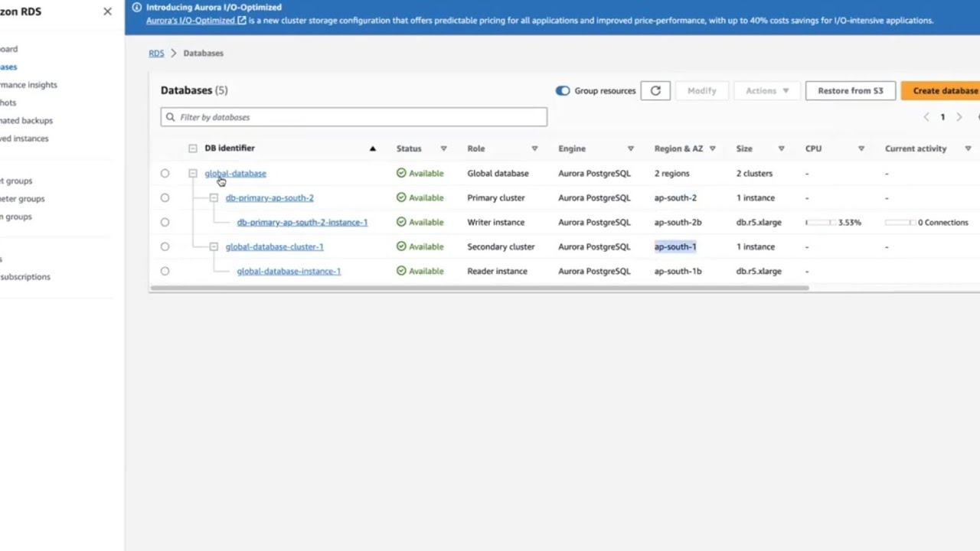Select the radio button for db-primary-ap-south-2
Image resolution: width=980 pixels, height=551 pixels.
[x=165, y=197]
